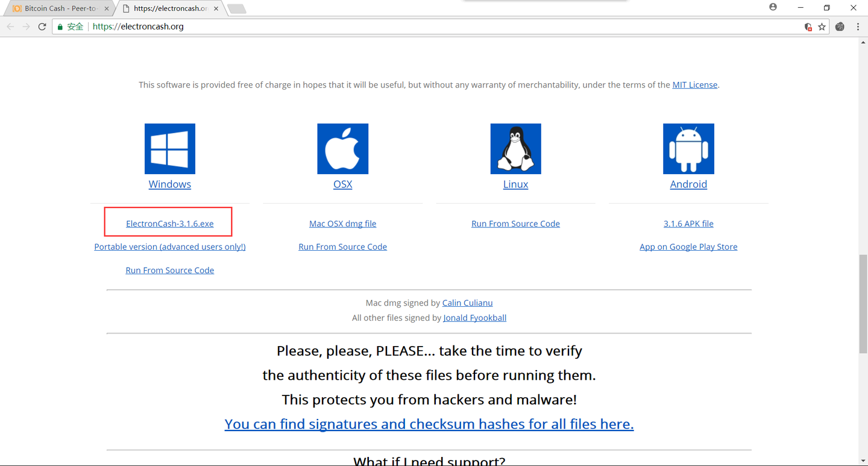Click Run From Source Code under Windows

click(170, 270)
